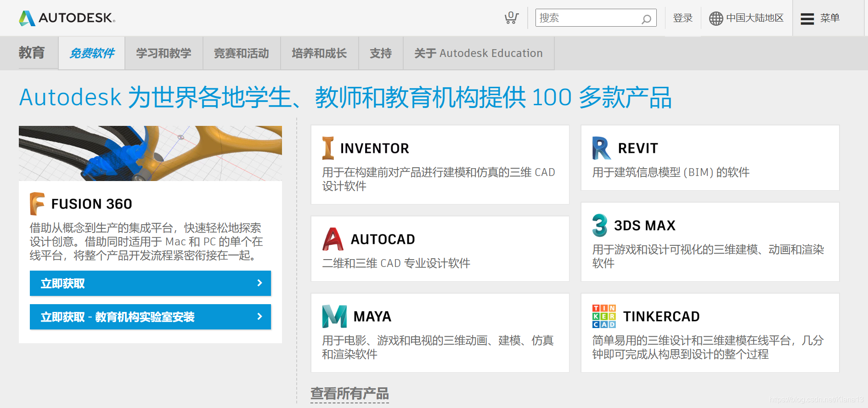Click the AutoCAD A logo icon
This screenshot has width=868, height=408.
pos(333,239)
